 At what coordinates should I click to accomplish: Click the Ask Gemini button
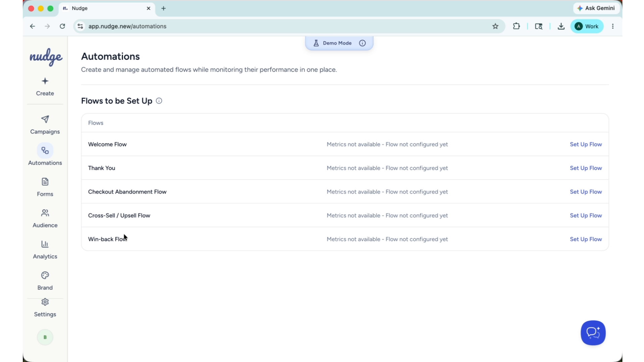[596, 8]
